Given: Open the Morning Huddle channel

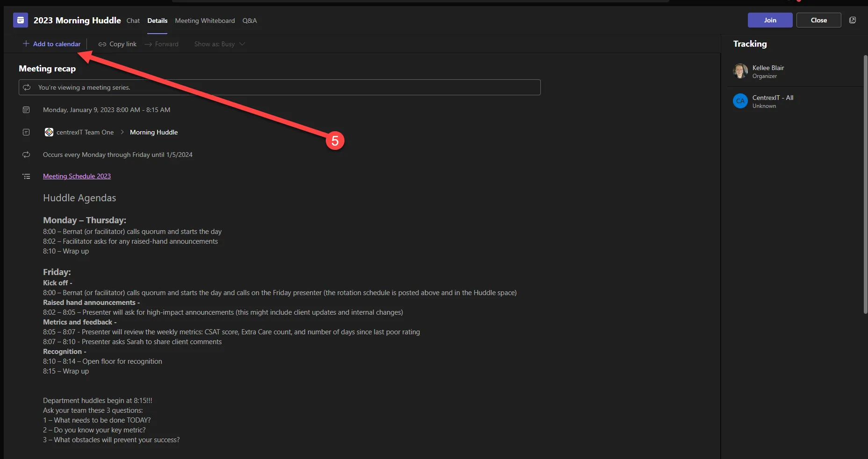Looking at the screenshot, I should click(154, 132).
